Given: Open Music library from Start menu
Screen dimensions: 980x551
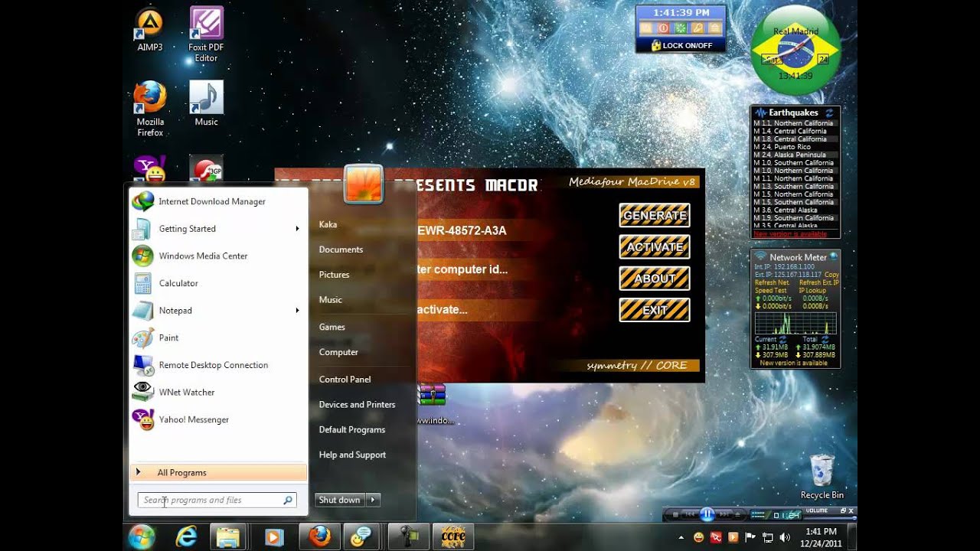Looking at the screenshot, I should (x=331, y=300).
